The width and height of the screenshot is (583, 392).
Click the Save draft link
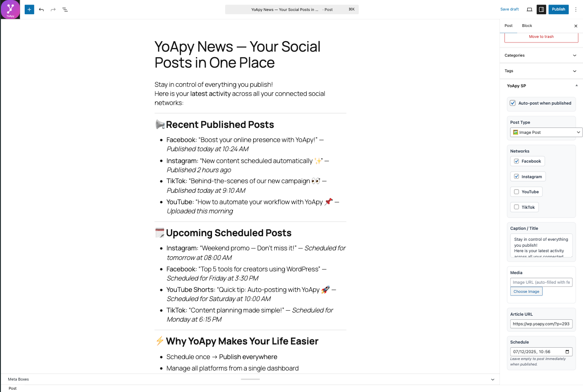[x=509, y=9]
